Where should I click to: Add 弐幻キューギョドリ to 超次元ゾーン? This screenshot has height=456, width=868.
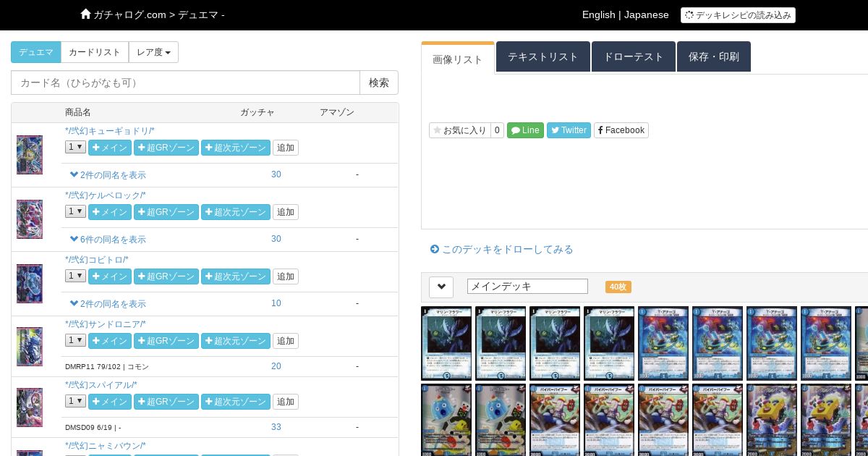coord(236,148)
